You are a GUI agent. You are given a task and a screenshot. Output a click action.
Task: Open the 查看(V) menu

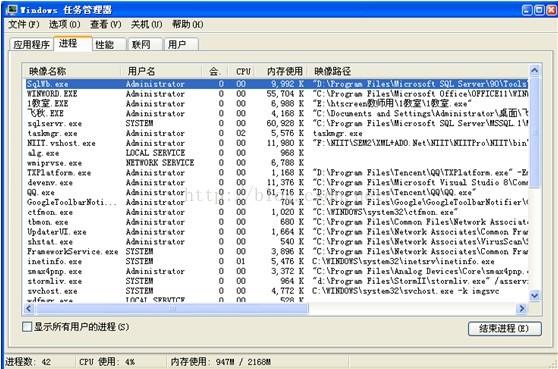(106, 25)
